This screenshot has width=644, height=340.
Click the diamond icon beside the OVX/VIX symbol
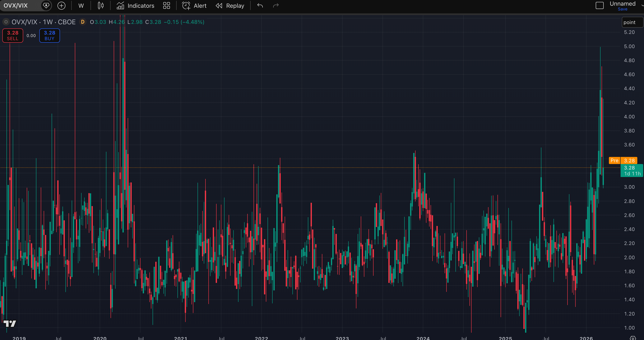point(46,5)
